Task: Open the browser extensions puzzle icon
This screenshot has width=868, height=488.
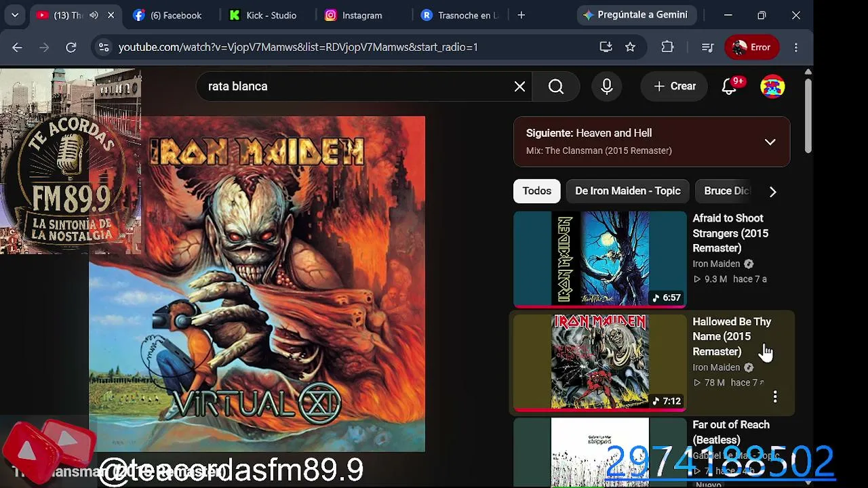Action: (667, 47)
